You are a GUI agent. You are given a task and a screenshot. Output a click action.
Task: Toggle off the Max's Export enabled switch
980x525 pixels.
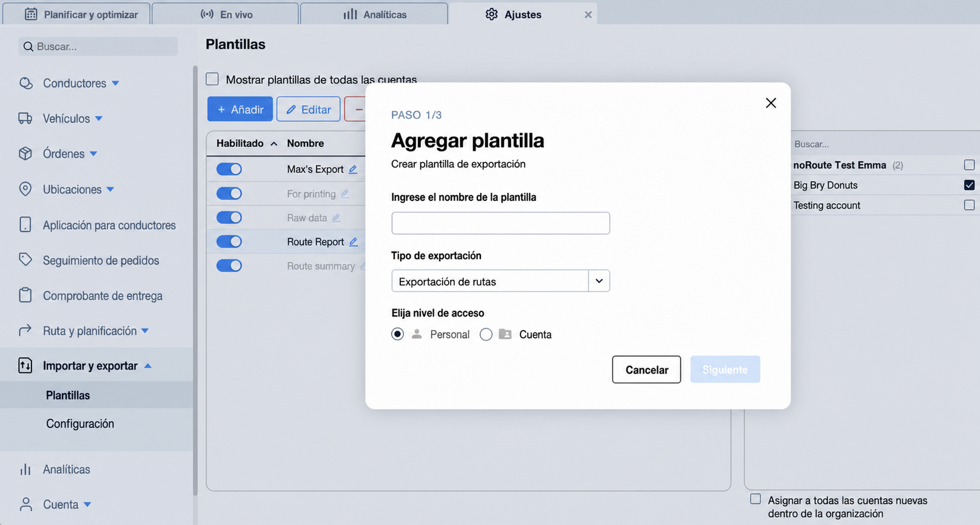click(229, 169)
